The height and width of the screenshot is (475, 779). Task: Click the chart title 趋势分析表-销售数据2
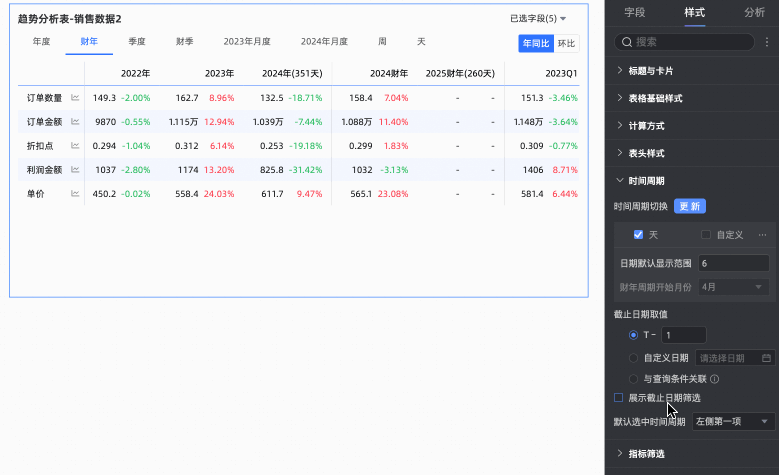point(70,19)
